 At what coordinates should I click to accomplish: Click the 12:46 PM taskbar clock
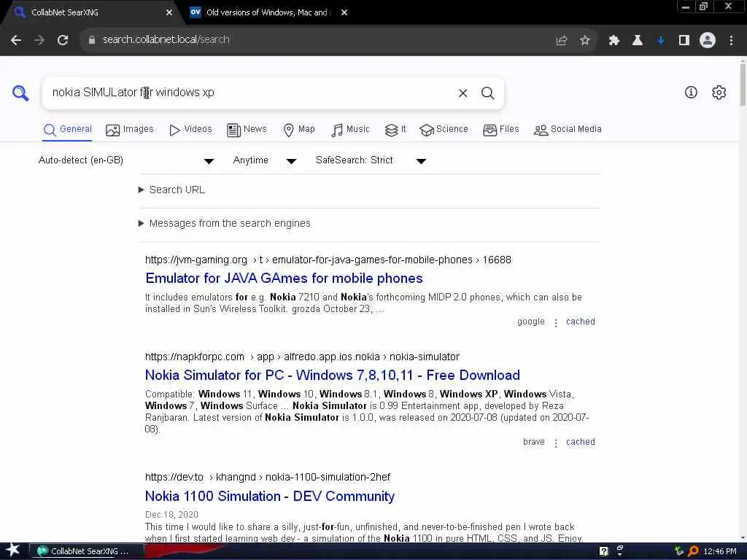point(720,551)
